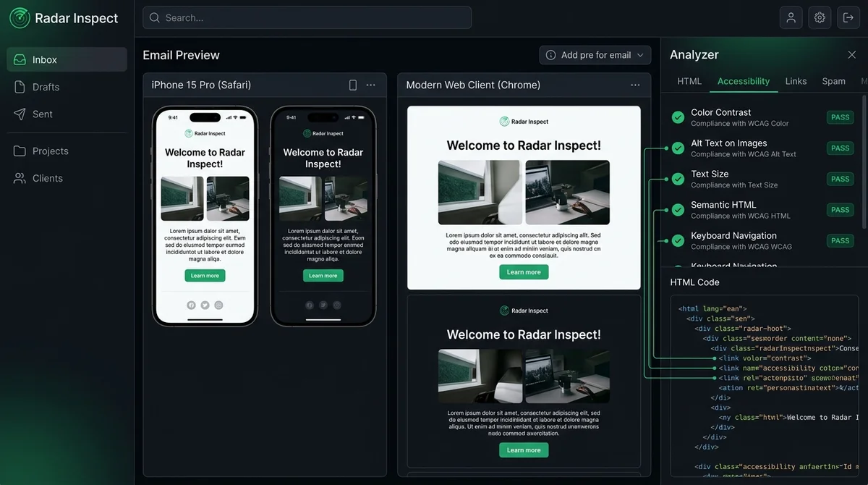The height and width of the screenshot is (485, 868).
Task: Open settings via the gear icon
Action: pos(820,17)
